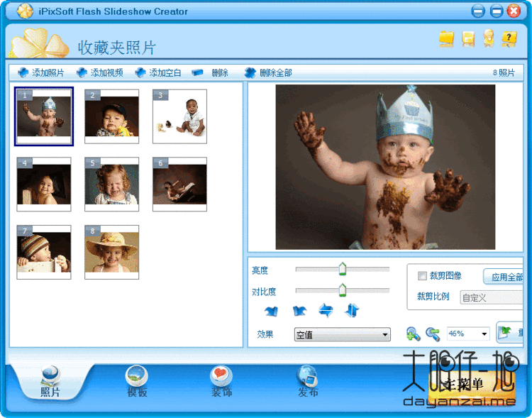Click the four-leaf clover logo in title bar

point(25,11)
